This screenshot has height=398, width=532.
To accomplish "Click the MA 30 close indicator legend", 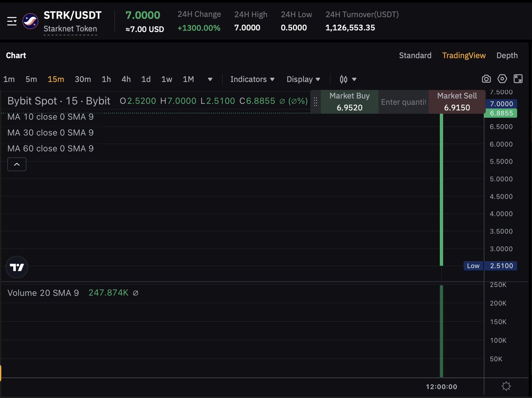I will pyautogui.click(x=51, y=133).
